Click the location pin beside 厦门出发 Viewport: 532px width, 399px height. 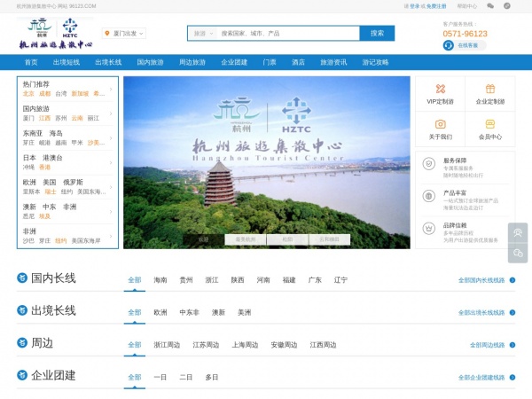pos(107,34)
